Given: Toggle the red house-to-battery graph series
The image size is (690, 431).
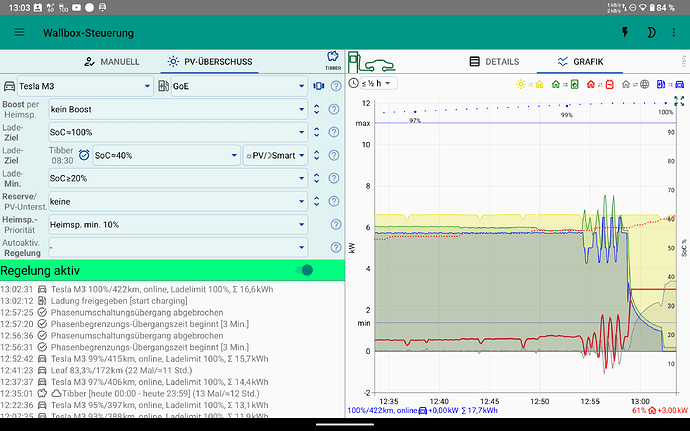Looking at the screenshot, I should pos(600,84).
